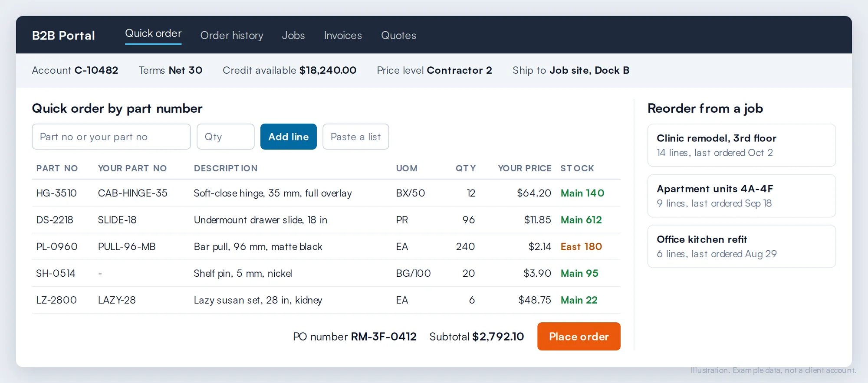Click the price $48.75
Image resolution: width=868 pixels, height=383 pixels.
click(535, 300)
